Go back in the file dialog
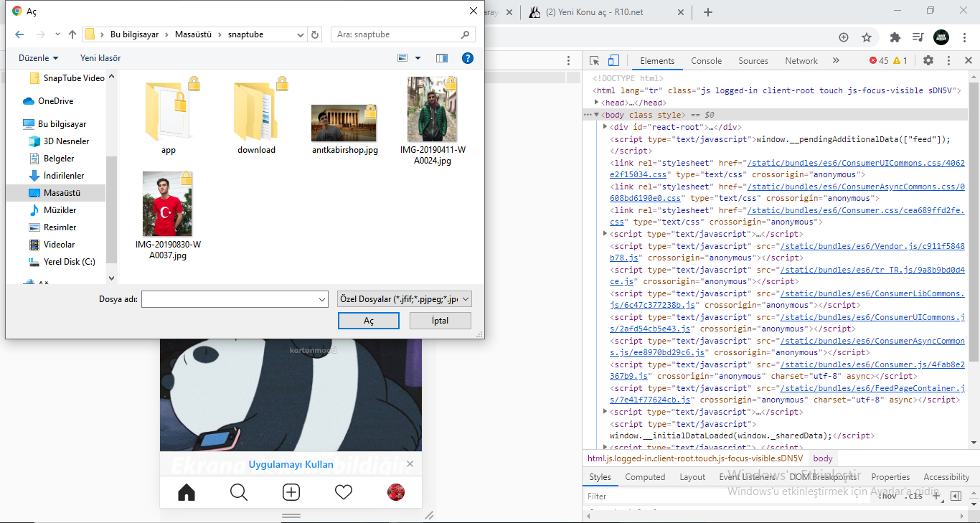 (19, 34)
